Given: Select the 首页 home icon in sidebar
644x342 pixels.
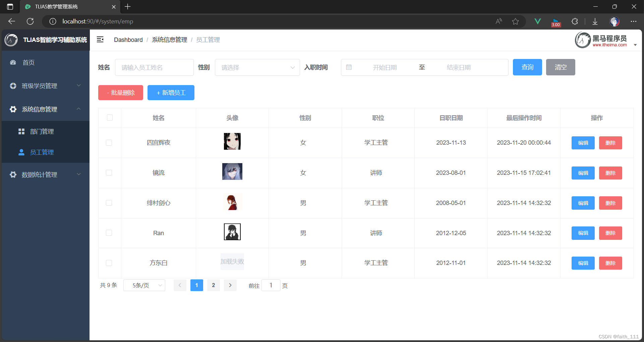Looking at the screenshot, I should pyautogui.click(x=13, y=62).
